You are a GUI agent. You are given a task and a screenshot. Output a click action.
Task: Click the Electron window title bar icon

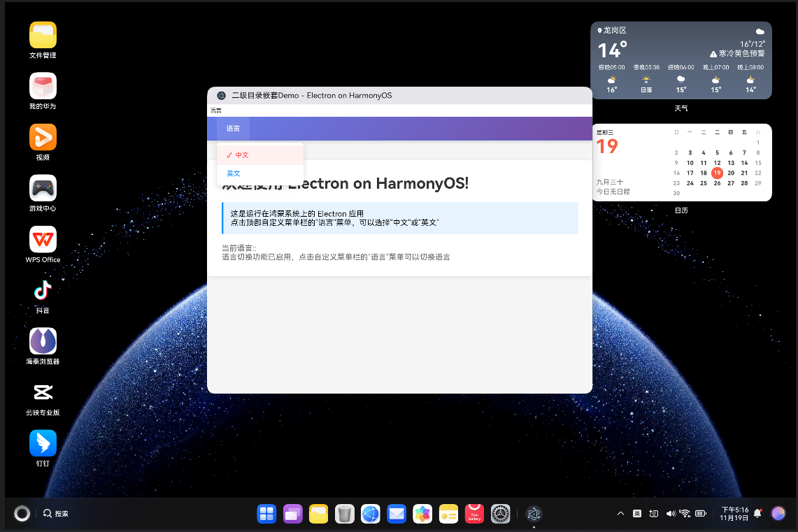coord(222,96)
